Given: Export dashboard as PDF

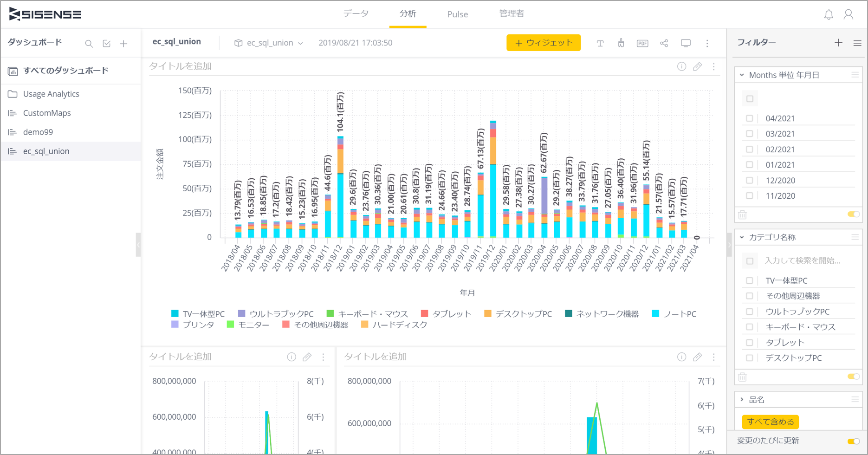Looking at the screenshot, I should tap(642, 43).
